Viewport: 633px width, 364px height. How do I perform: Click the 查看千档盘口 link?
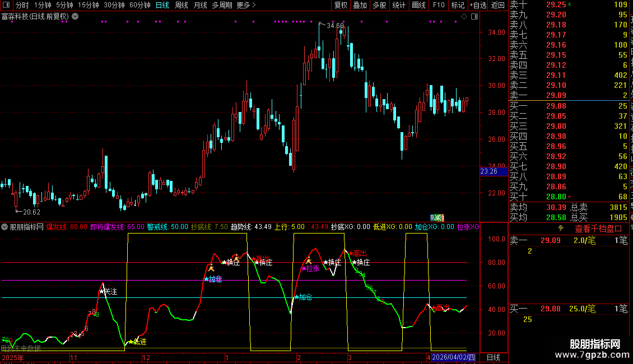(598, 228)
